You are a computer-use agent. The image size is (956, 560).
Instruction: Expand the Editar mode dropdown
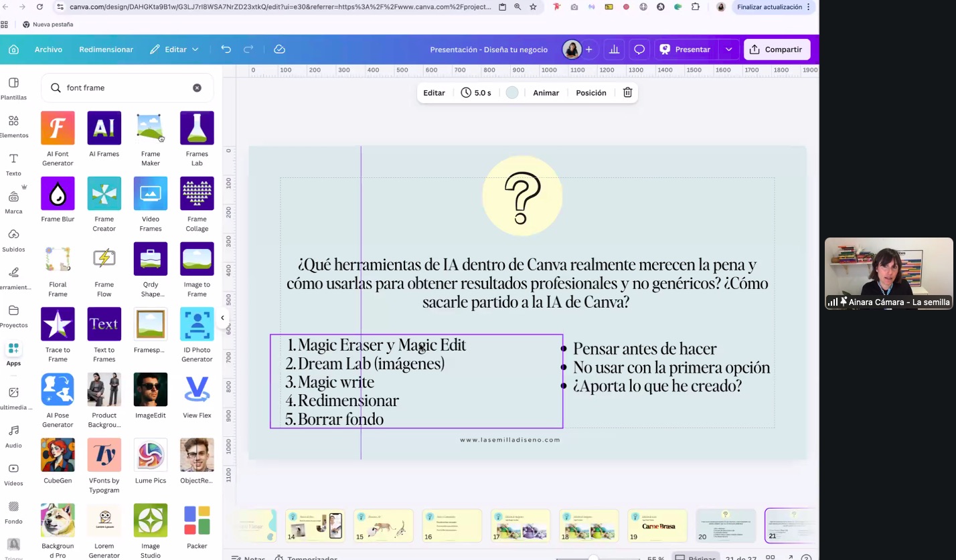174,50
